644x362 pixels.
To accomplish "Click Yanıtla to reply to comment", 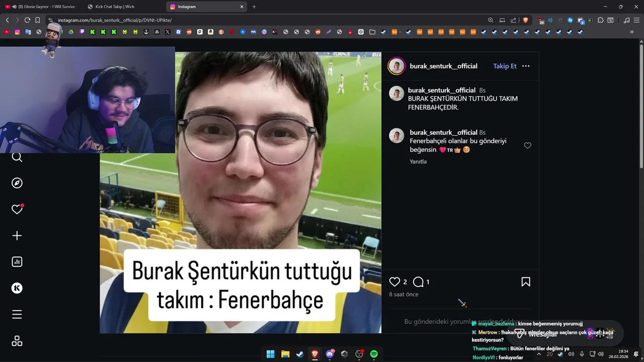I will click(x=418, y=161).
